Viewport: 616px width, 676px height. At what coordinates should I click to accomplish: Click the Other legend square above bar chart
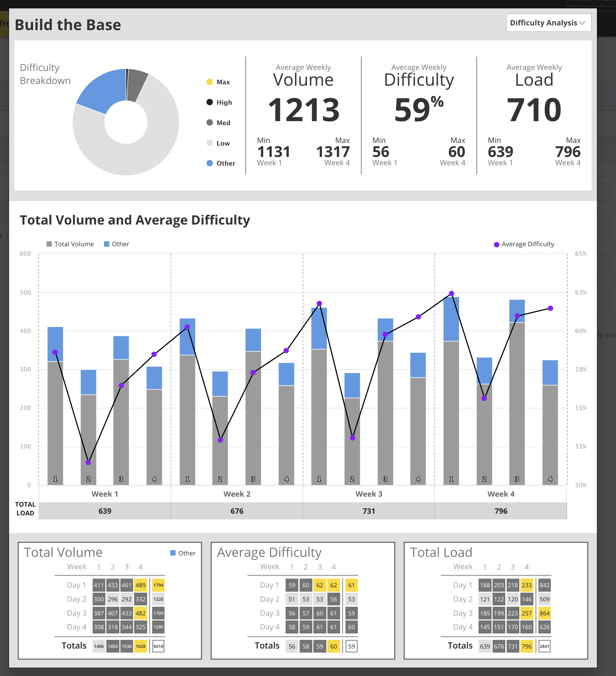[107, 244]
